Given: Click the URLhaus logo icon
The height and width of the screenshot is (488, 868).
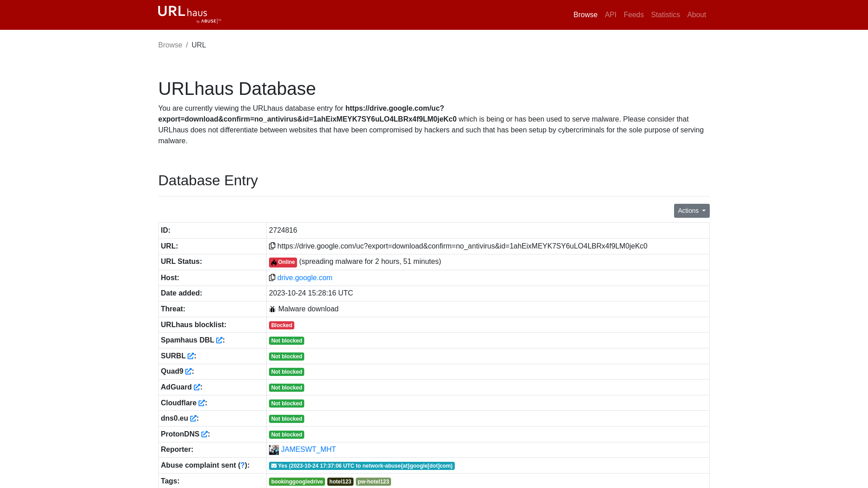Looking at the screenshot, I should coord(189,15).
